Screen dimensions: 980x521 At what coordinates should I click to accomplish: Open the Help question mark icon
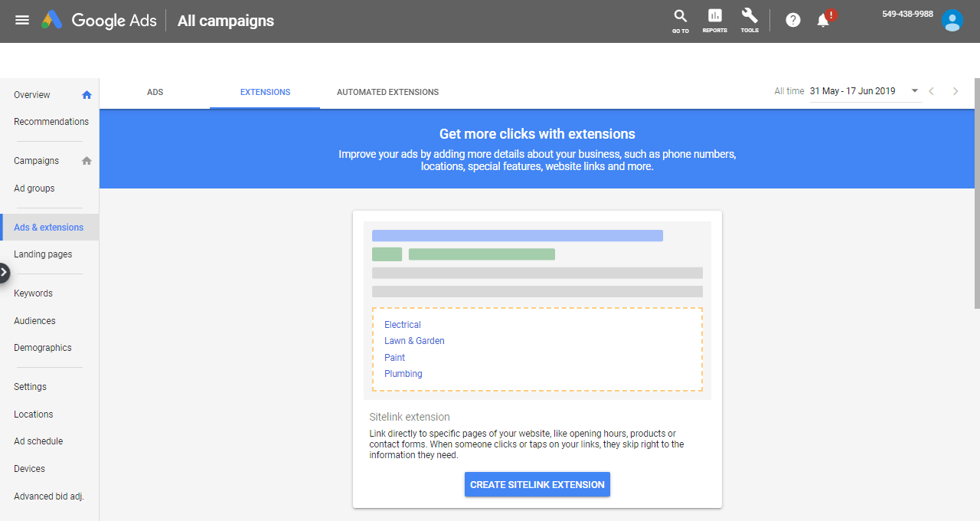793,21
